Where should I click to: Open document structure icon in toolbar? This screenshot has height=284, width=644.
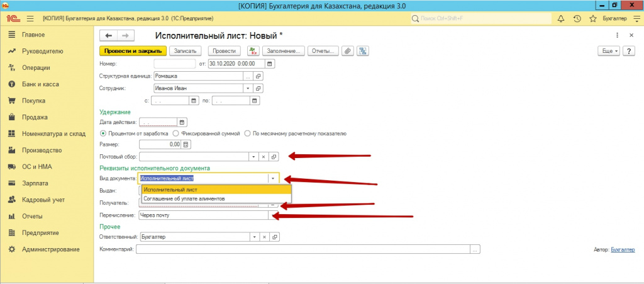coord(363,51)
